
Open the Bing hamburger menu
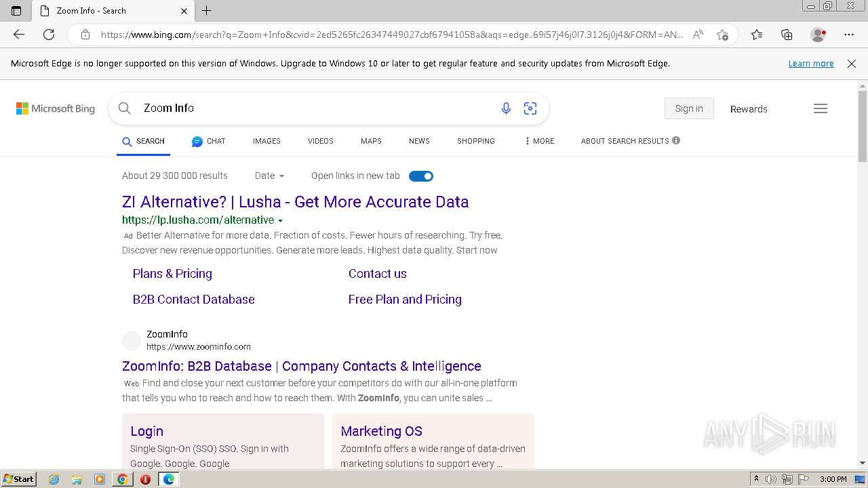[821, 108]
